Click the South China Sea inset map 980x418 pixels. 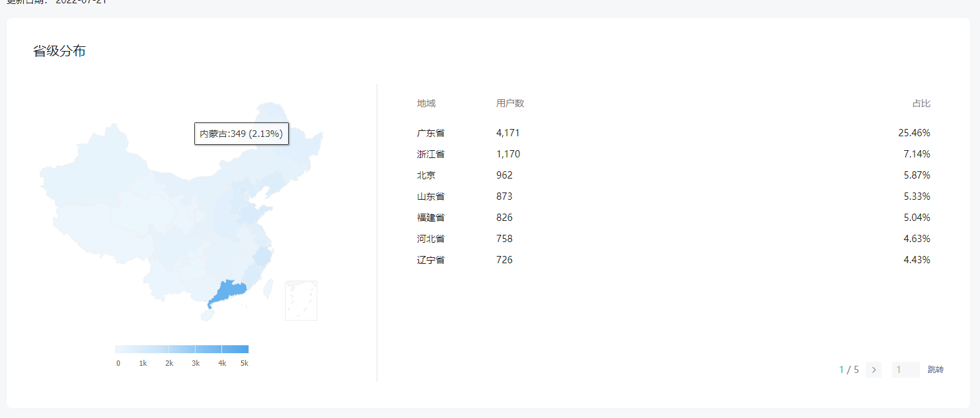tap(301, 300)
